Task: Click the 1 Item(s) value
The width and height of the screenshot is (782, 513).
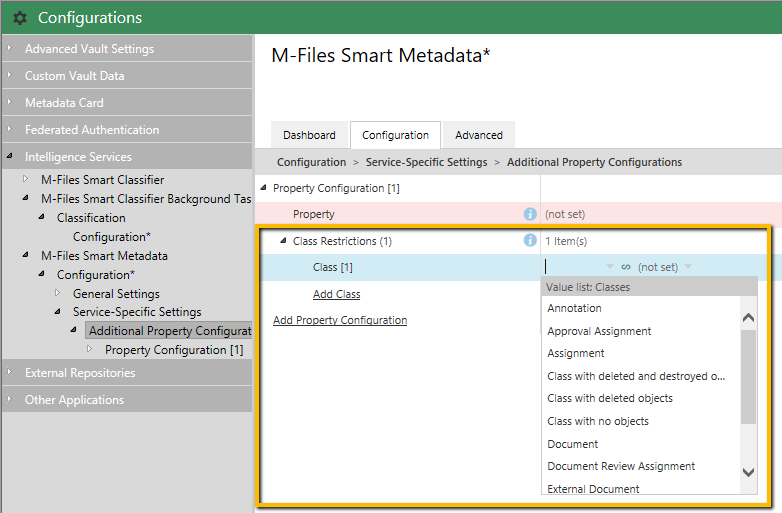Action: coord(566,241)
